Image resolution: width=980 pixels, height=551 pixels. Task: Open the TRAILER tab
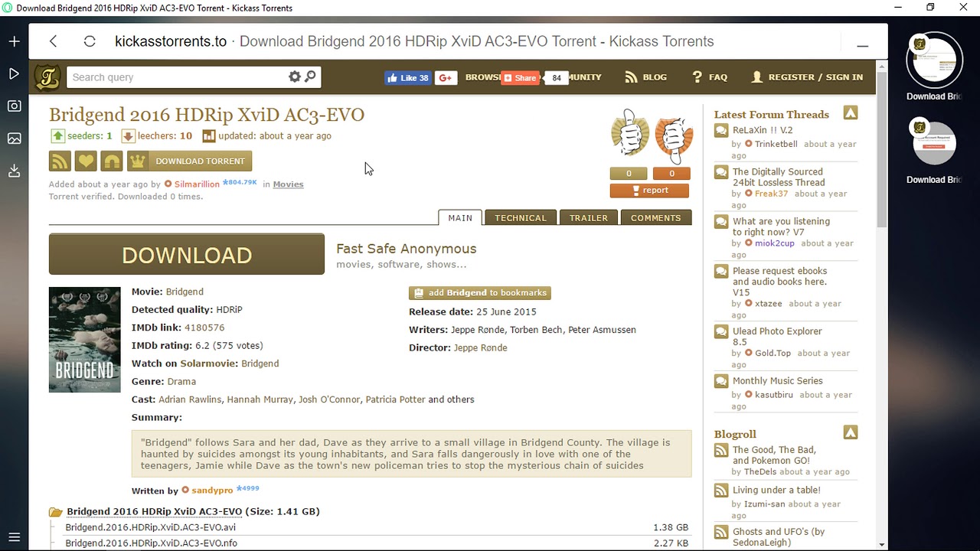589,218
